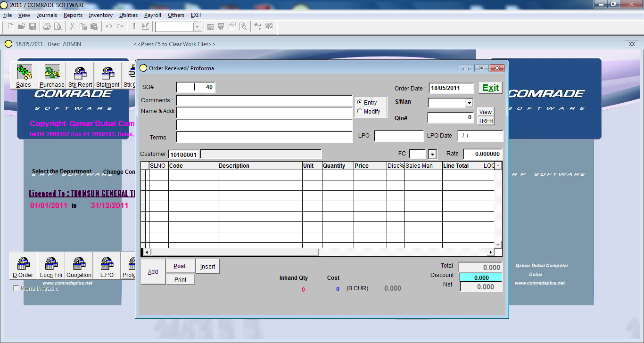644x343 pixels.
Task: Open the Statment icon
Action: point(107,74)
